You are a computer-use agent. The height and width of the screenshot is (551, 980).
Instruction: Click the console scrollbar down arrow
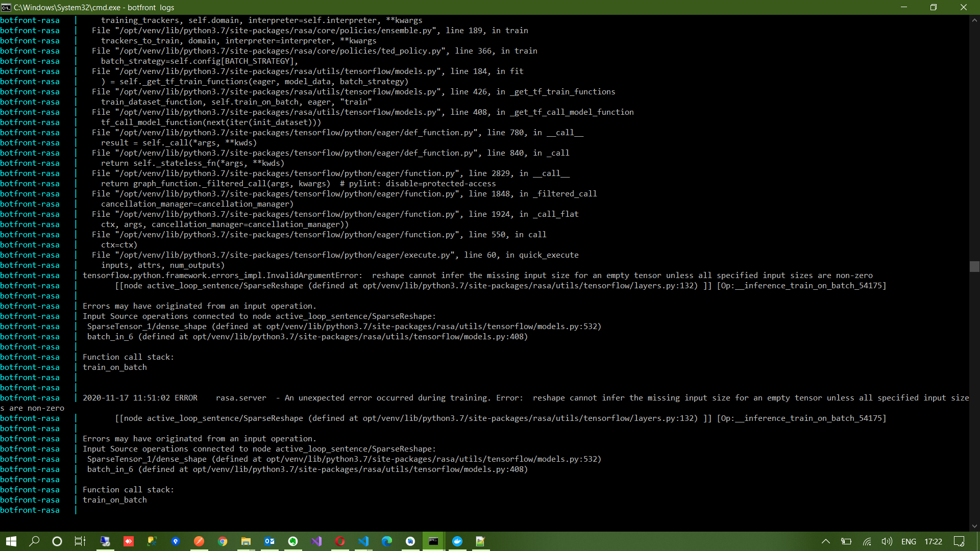(974, 526)
